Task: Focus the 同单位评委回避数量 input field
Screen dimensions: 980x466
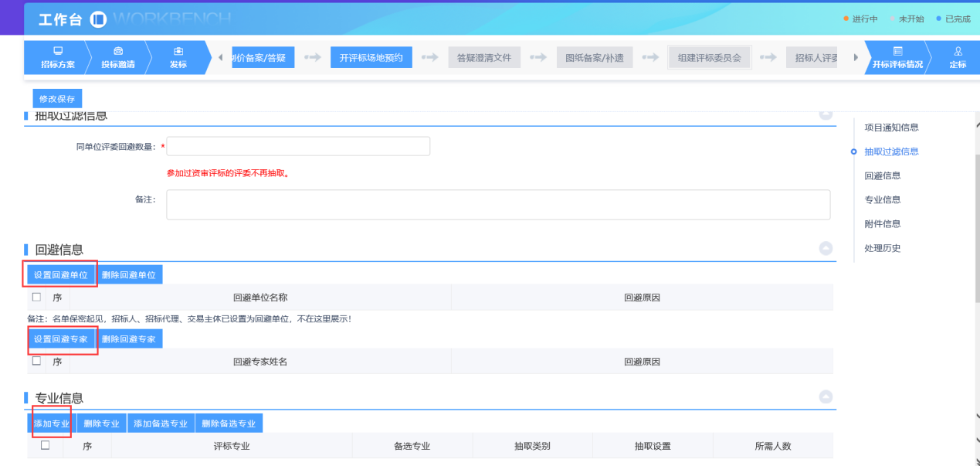Action: pyautogui.click(x=298, y=146)
